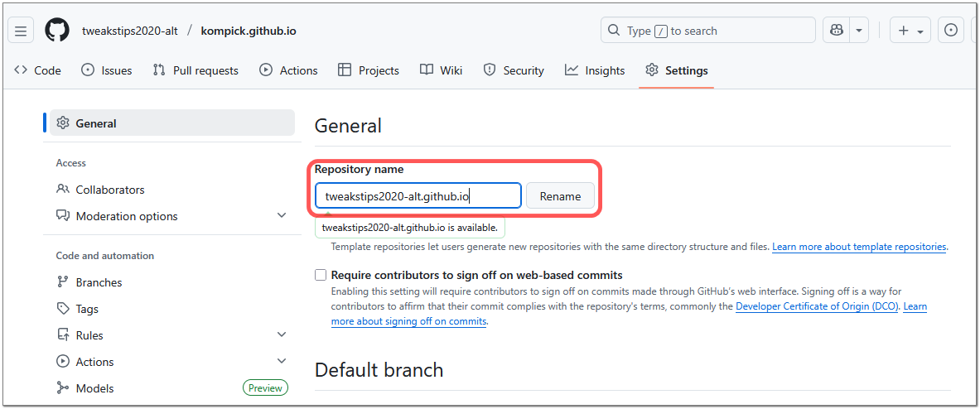
Task: Open kompick.github.io repository link
Action: tap(249, 31)
